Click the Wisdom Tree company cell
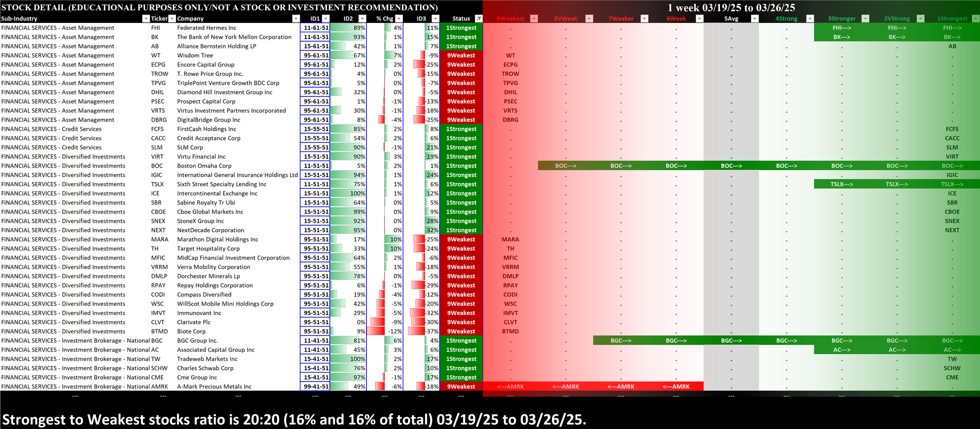 click(x=238, y=55)
